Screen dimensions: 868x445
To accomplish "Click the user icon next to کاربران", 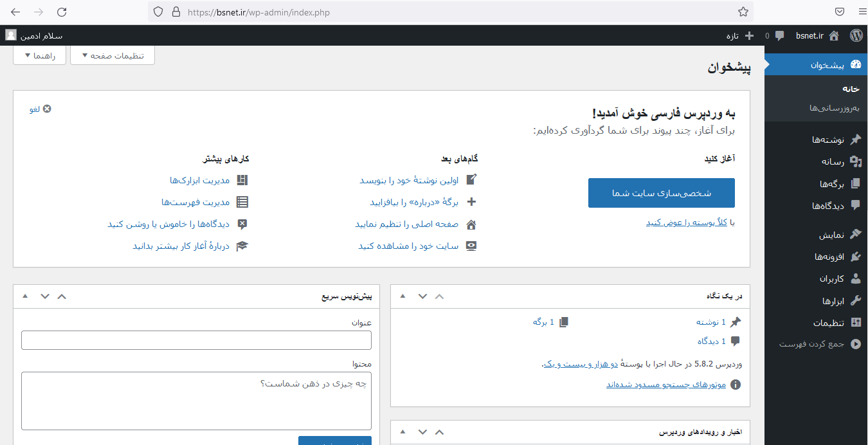I will 855,278.
